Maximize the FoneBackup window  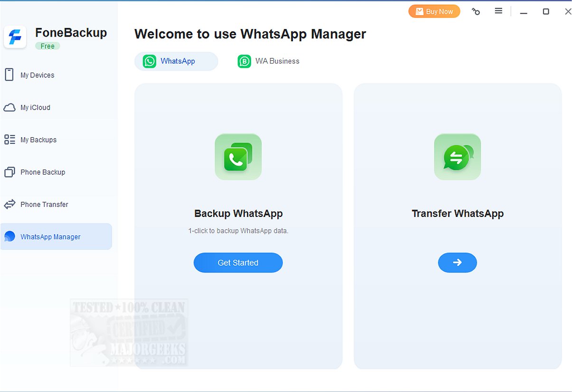546,11
